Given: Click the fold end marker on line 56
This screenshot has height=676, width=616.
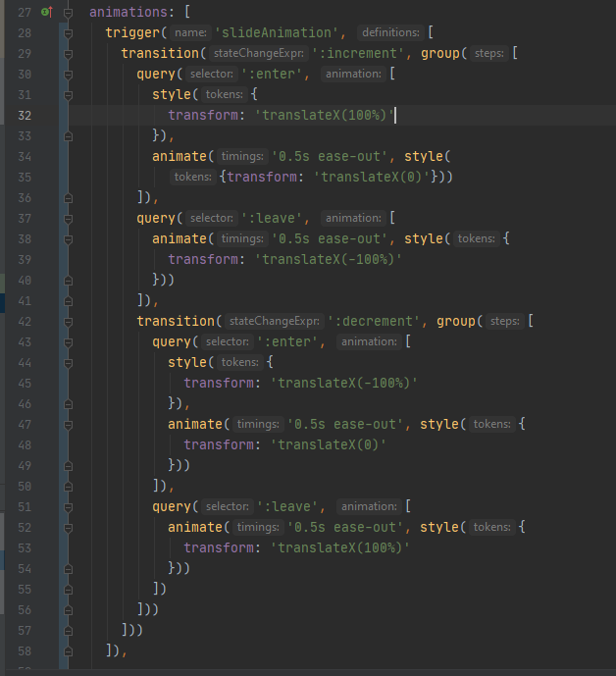Looking at the screenshot, I should (68, 610).
